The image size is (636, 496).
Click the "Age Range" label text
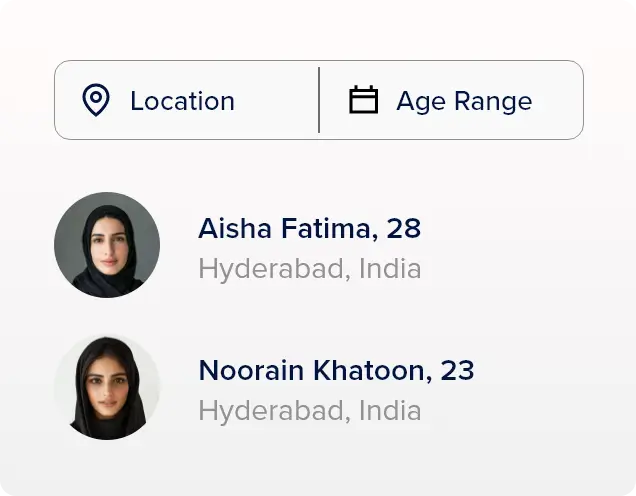[x=464, y=101]
